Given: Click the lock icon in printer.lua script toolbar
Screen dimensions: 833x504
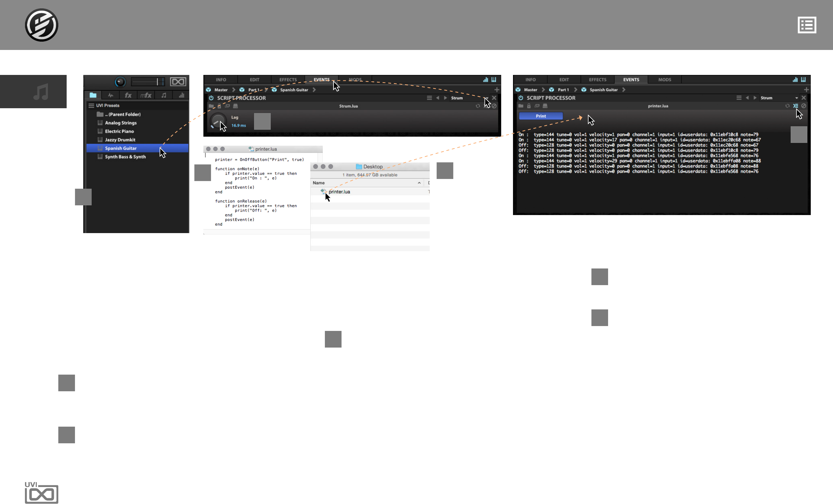Looking at the screenshot, I should [x=529, y=106].
